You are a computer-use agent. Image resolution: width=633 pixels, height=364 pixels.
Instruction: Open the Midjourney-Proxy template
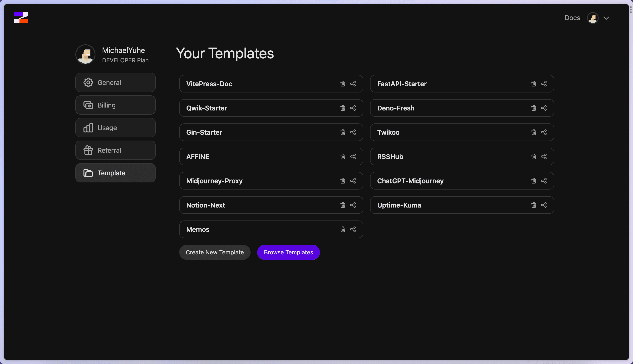271,181
